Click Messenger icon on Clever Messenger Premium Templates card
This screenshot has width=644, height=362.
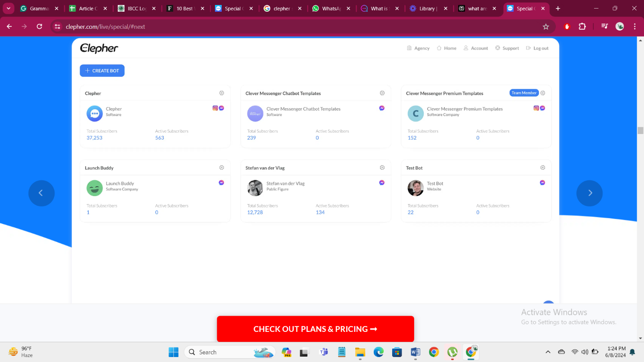(x=543, y=108)
